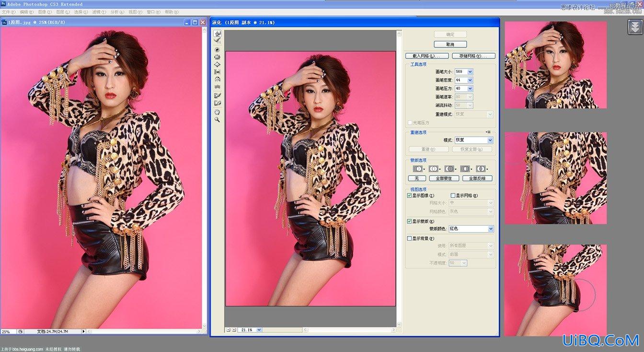This screenshot has height=352, width=644.
Task: Open the 编辑 menu
Action: point(27,12)
